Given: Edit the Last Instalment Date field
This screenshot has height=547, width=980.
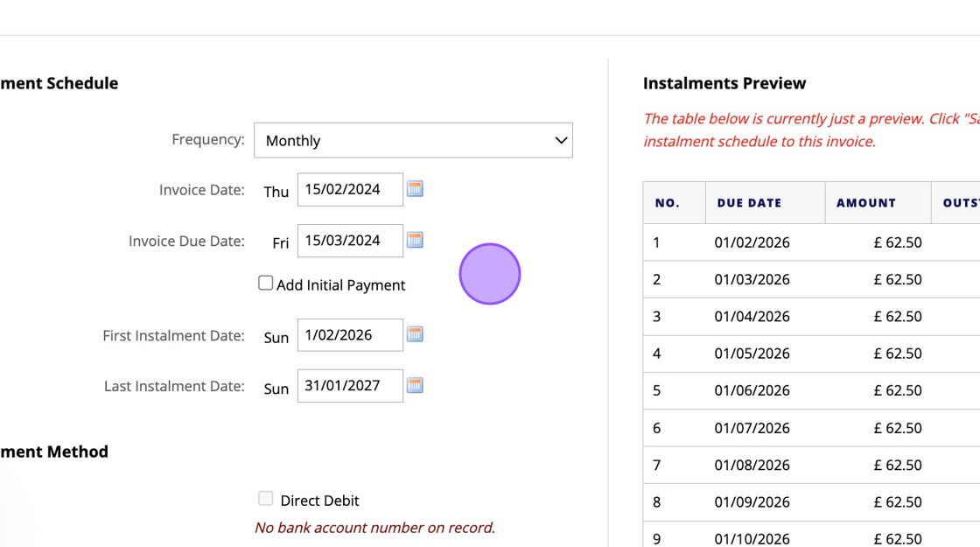Looking at the screenshot, I should click(x=350, y=386).
